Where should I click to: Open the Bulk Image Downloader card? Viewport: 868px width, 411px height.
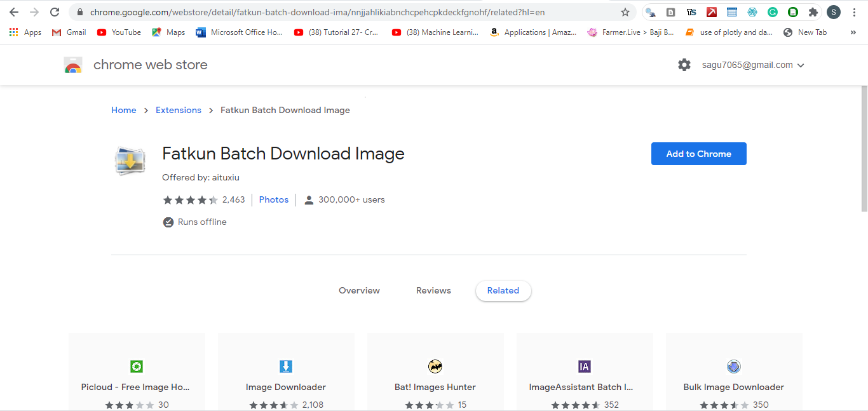(734, 372)
